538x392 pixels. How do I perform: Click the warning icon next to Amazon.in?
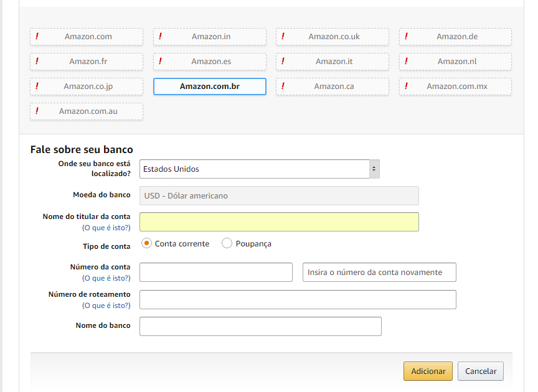161,36
